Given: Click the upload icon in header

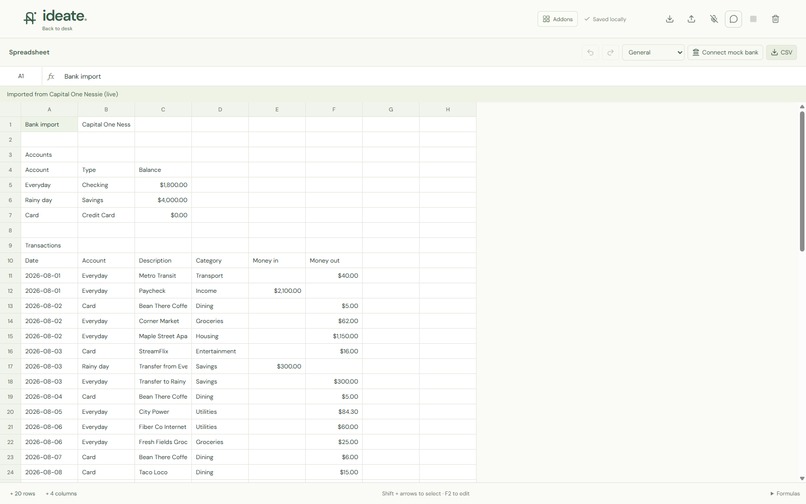Looking at the screenshot, I should tap(691, 19).
